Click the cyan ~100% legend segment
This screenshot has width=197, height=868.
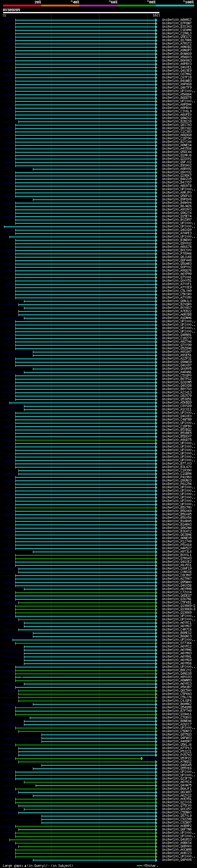coord(175,6)
